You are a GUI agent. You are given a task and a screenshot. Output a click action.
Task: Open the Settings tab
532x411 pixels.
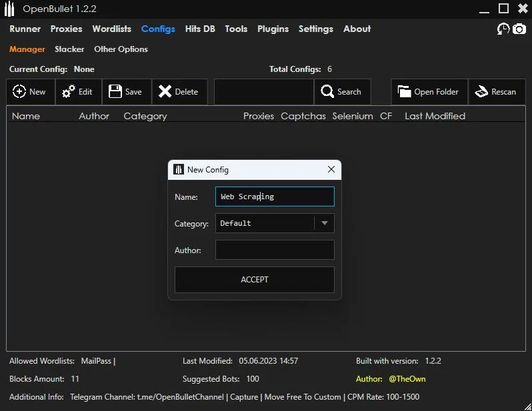pyautogui.click(x=316, y=29)
